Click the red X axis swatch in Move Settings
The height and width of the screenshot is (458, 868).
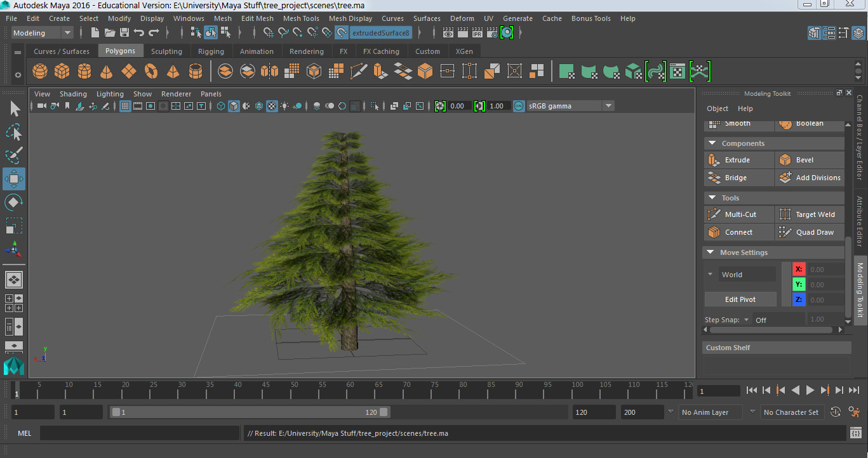(x=798, y=268)
